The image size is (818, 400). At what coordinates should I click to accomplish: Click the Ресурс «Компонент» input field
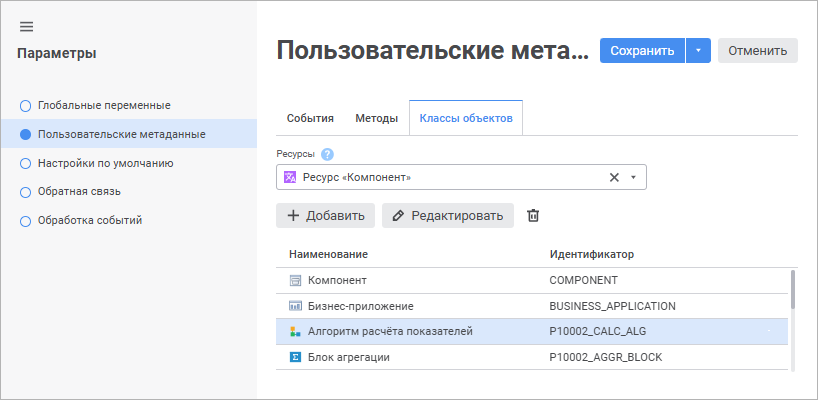461,177
